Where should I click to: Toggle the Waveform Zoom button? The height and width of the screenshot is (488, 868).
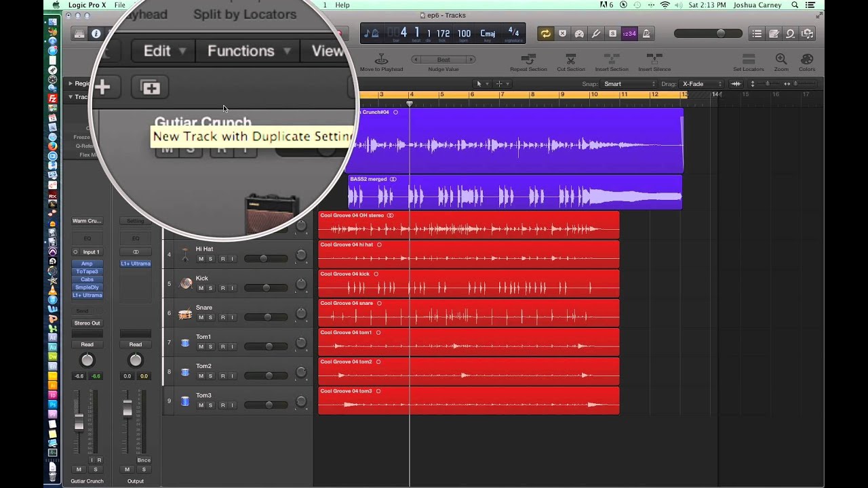736,84
